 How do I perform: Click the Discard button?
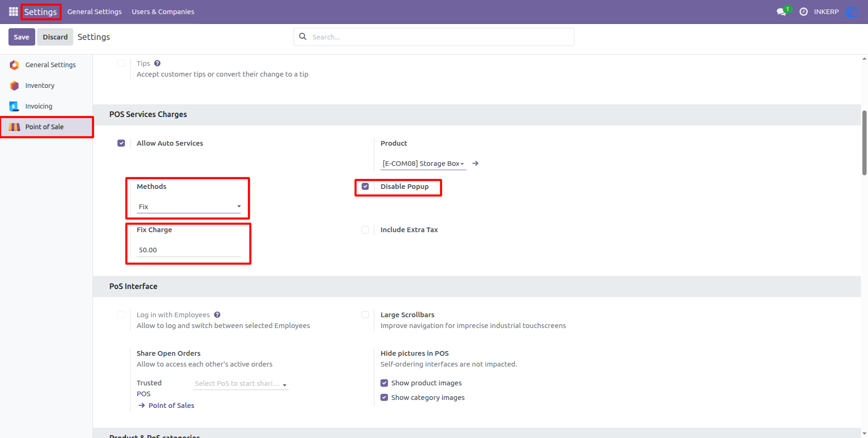click(55, 37)
